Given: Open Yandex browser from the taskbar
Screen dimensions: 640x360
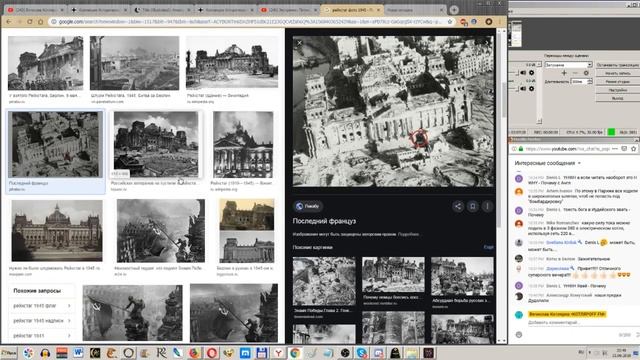Looking at the screenshot, I should [278, 353].
